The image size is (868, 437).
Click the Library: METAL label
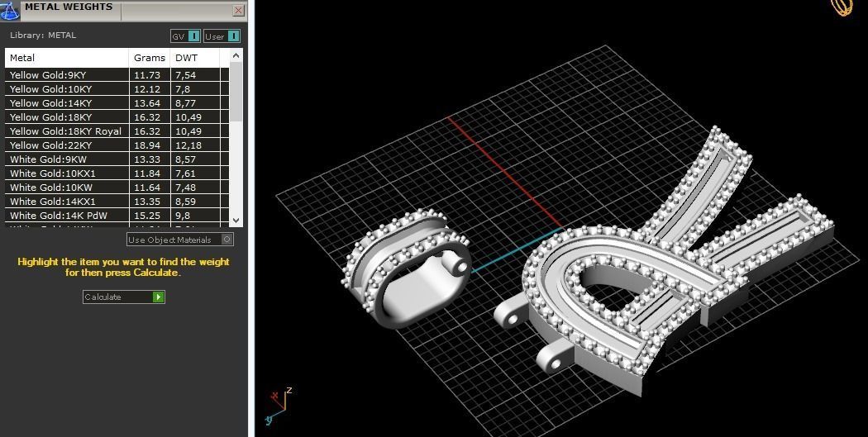pyautogui.click(x=43, y=36)
